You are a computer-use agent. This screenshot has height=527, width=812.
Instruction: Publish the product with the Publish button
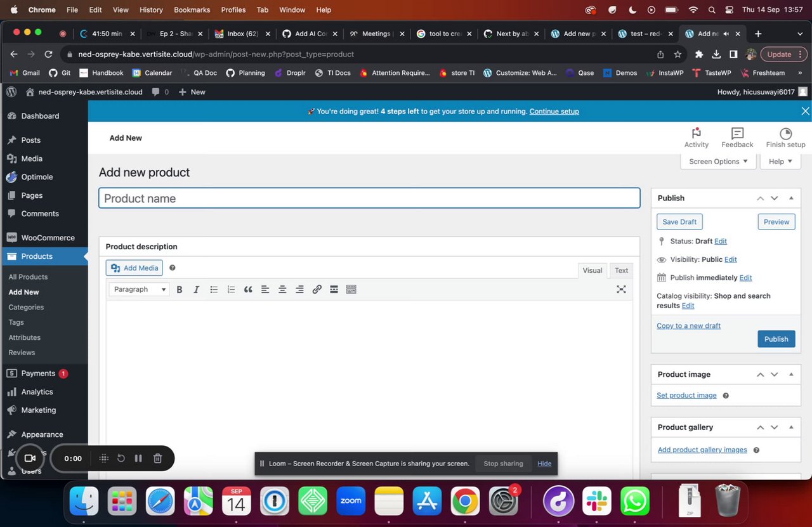[x=776, y=339]
